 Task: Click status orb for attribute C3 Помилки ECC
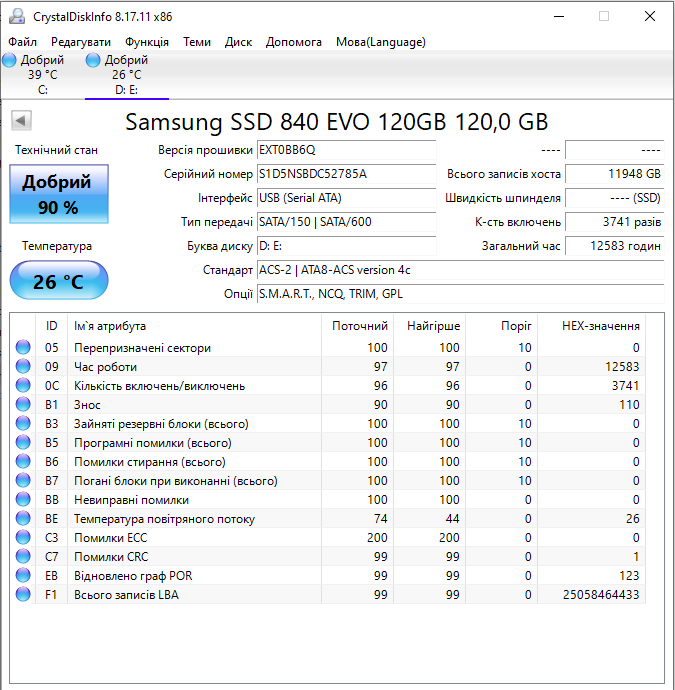click(23, 537)
